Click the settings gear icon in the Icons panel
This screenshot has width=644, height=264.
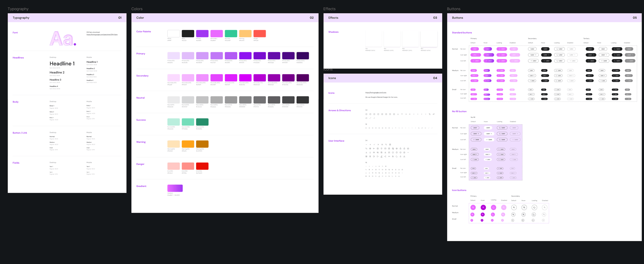point(370,149)
